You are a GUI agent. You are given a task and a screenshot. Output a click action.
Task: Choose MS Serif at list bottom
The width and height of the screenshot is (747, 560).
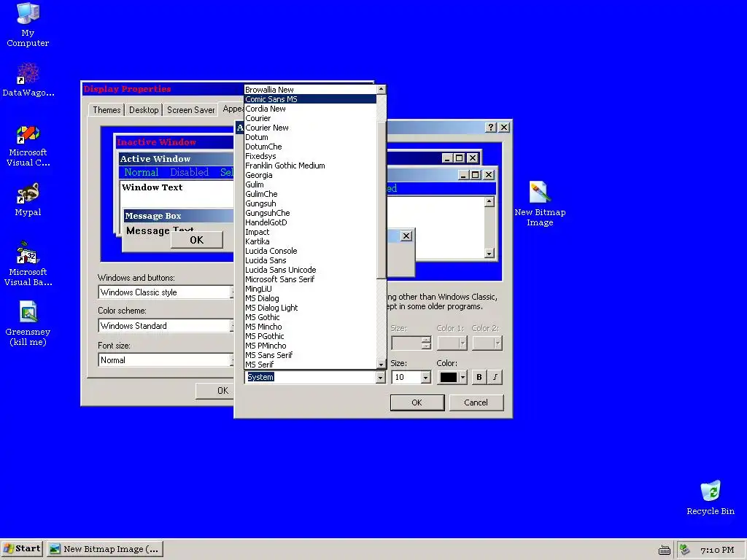pos(310,365)
